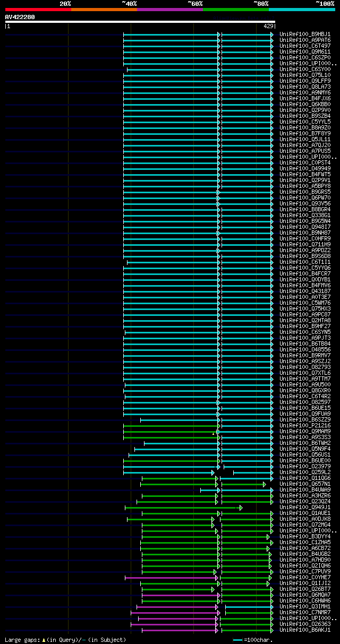Select the UniRef100_Q72MG4 label
This screenshot has width=340, height=644.
305,525
